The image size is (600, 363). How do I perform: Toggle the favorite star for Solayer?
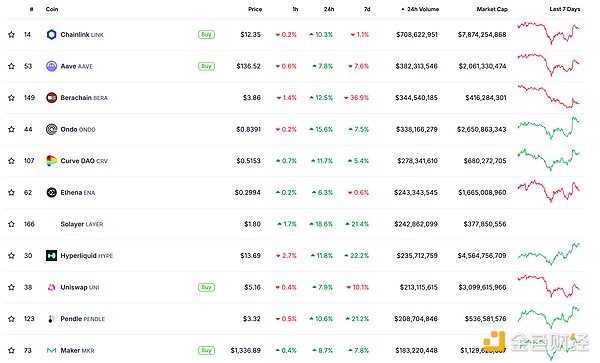coord(11,224)
